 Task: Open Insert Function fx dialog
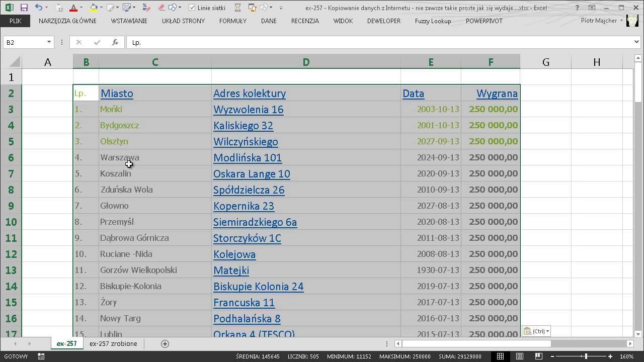pyautogui.click(x=115, y=43)
